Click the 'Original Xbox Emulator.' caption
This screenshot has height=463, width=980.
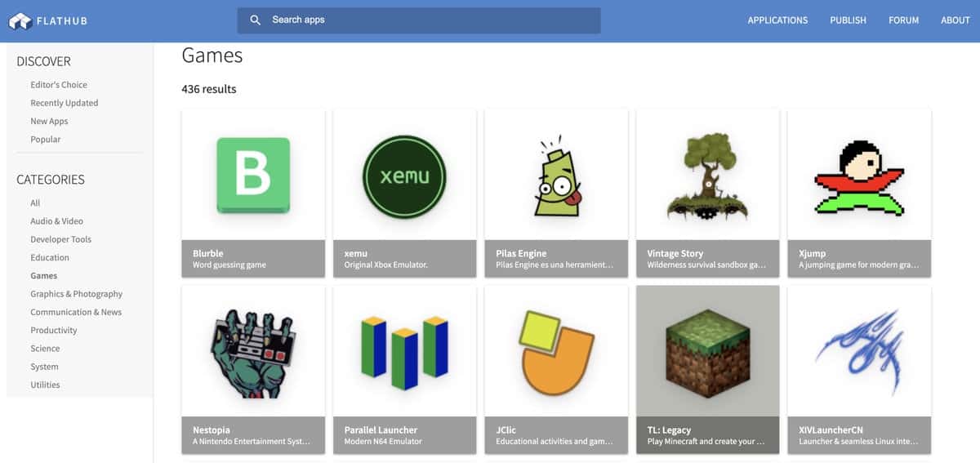386,265
